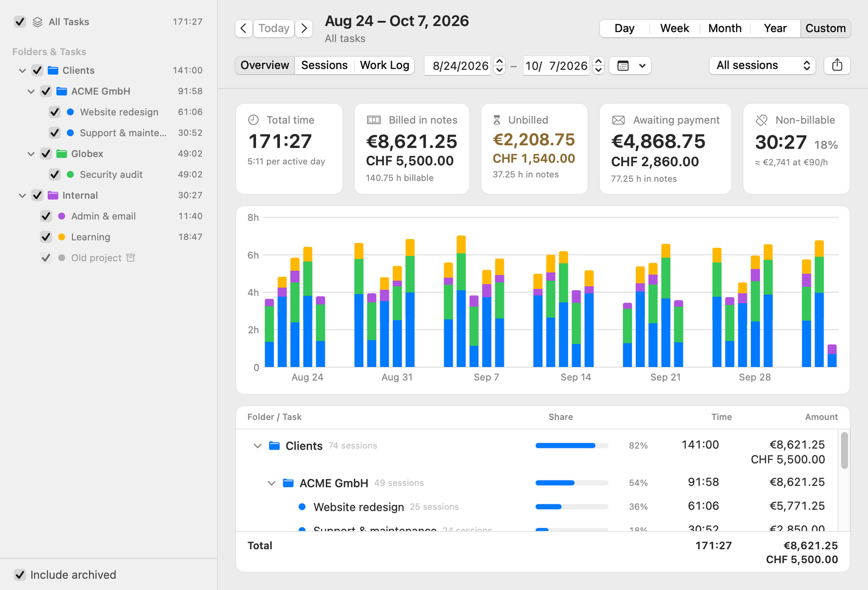The image size is (868, 590).
Task: Click the end date field 10/7/2026
Action: [x=557, y=66]
